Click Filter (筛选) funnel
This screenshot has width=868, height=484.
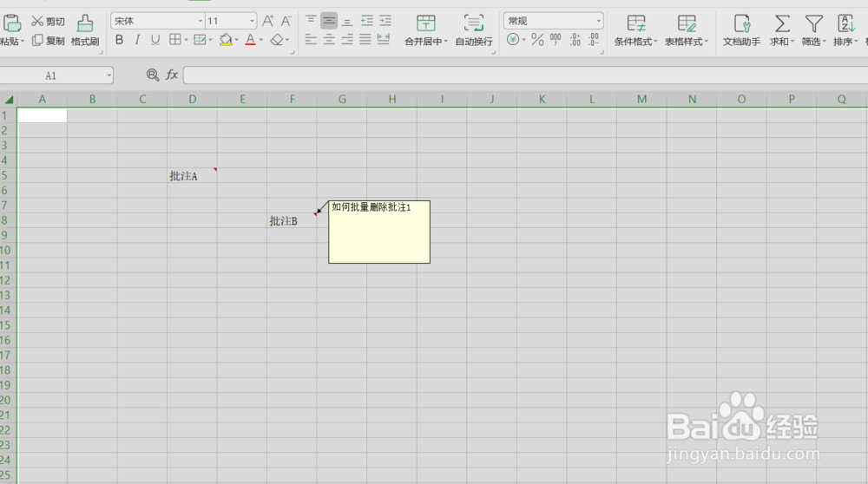814,30
